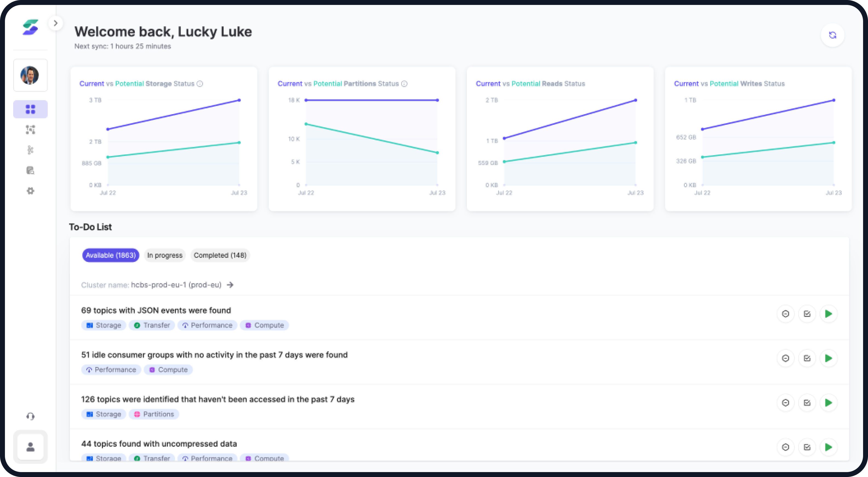Screen dimensions: 868x477
Task: Switch to the Completed (148) tab
Action: pyautogui.click(x=220, y=255)
